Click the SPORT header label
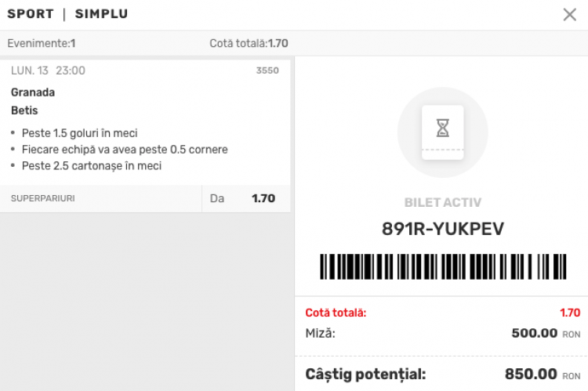This screenshot has width=588, height=391. (31, 15)
